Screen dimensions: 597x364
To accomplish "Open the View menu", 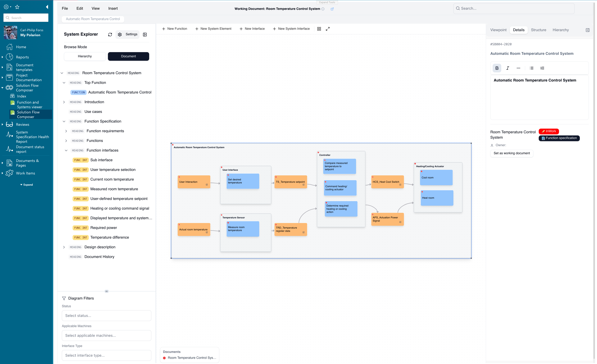I will (x=95, y=8).
